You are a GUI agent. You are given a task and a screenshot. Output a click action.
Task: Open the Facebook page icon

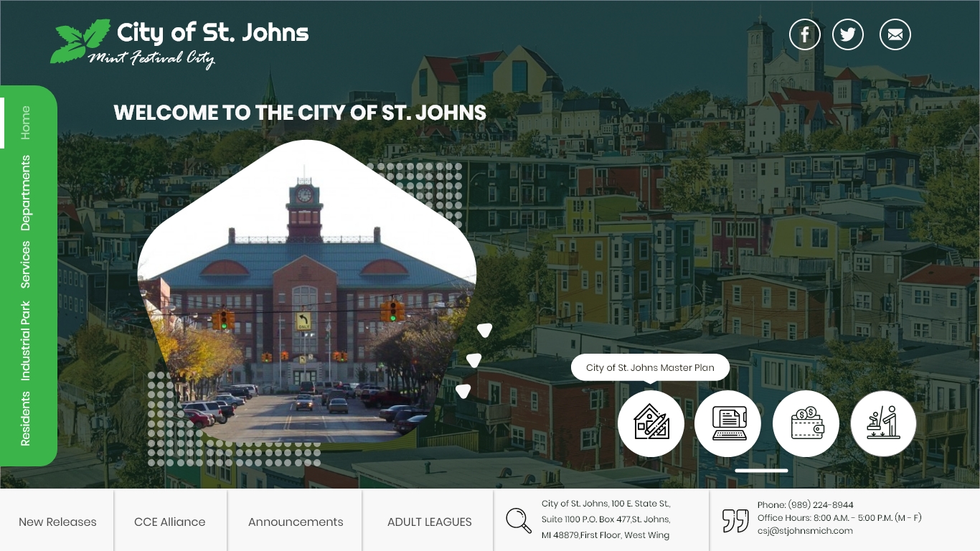click(x=805, y=34)
